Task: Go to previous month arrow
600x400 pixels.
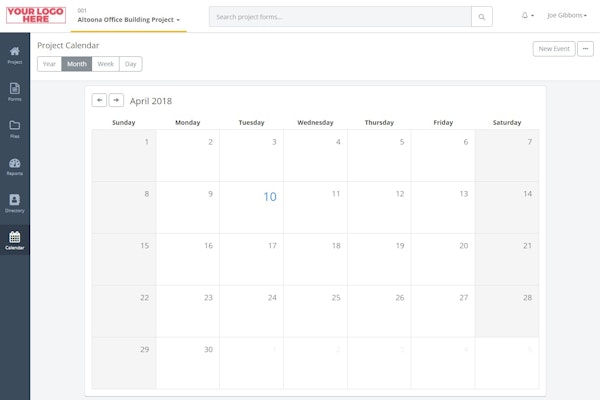Action: [x=99, y=100]
